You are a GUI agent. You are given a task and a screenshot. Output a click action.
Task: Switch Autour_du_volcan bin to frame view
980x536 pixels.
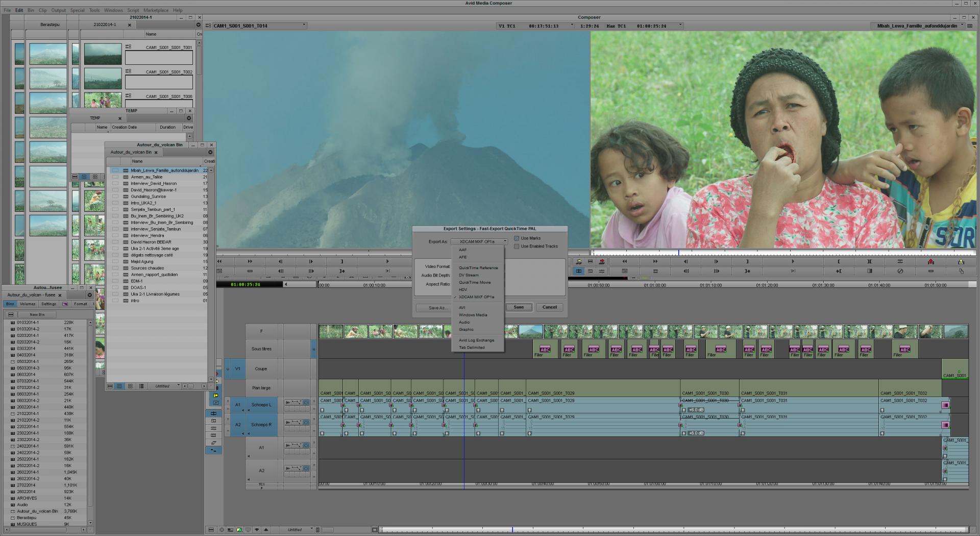(130, 386)
